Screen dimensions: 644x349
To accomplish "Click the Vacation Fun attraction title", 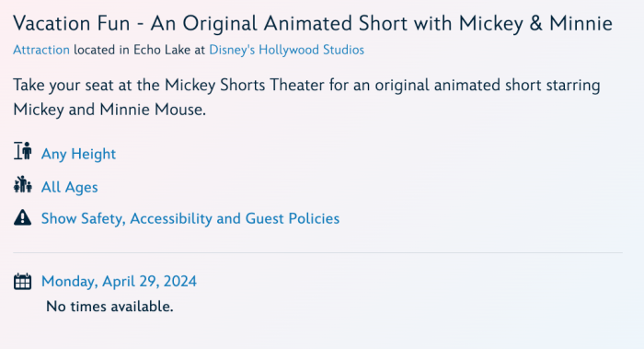I will tap(313, 23).
